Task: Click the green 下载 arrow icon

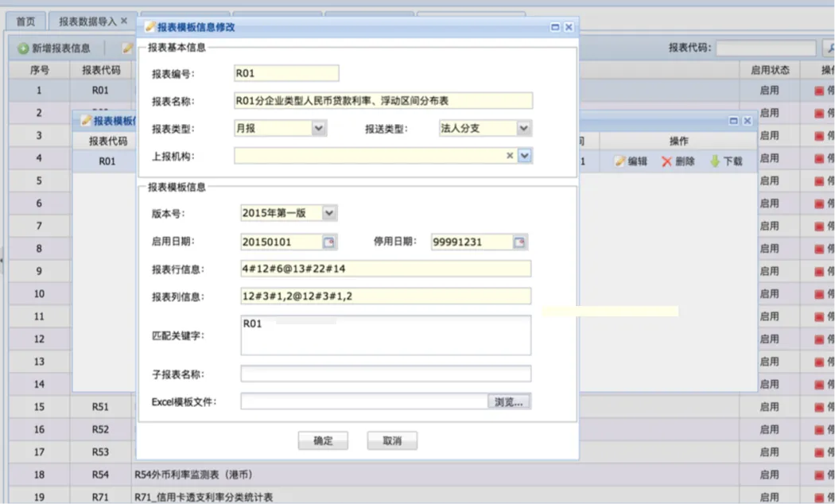Action: coord(715,161)
